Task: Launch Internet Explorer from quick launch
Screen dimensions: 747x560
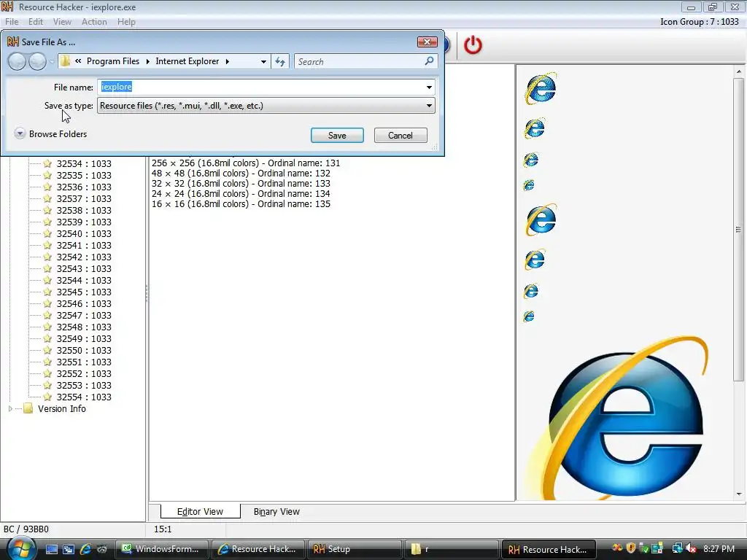Action: click(x=85, y=549)
